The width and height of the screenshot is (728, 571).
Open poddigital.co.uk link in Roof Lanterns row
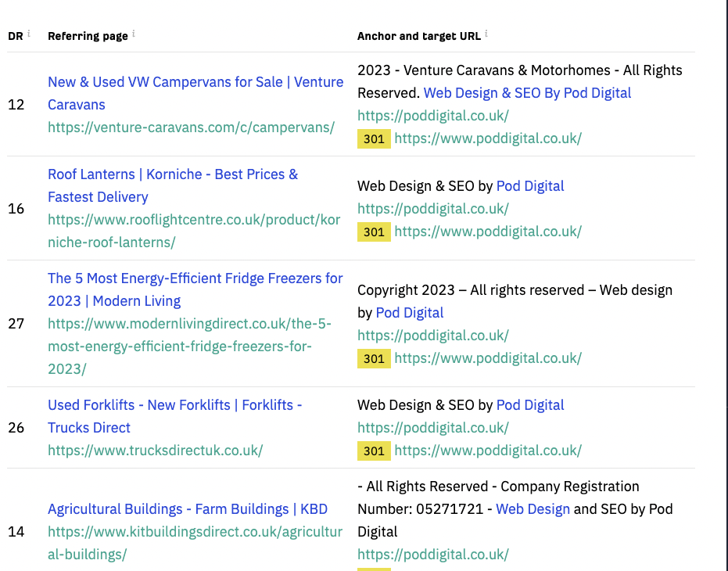click(x=433, y=209)
